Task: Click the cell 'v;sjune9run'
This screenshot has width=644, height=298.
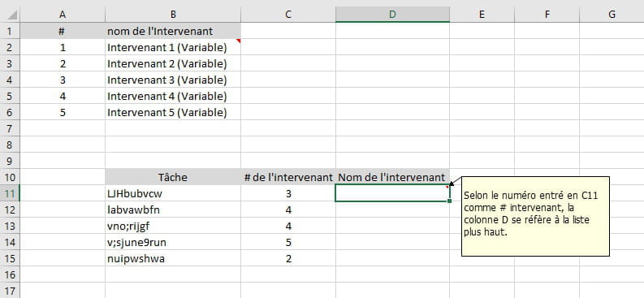Action: [x=173, y=242]
